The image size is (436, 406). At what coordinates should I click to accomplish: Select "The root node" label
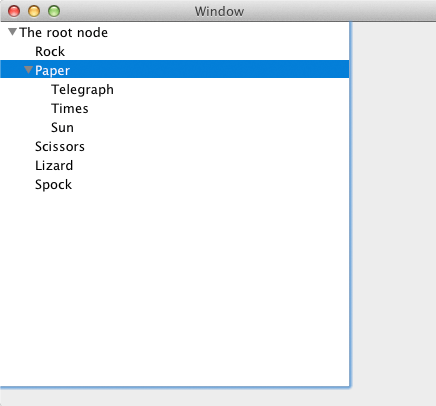64,33
